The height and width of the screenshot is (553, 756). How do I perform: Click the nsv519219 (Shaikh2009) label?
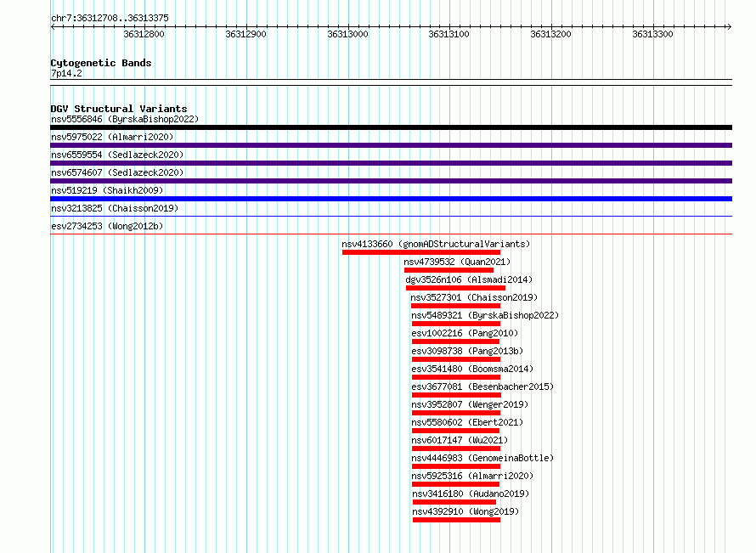(x=107, y=190)
